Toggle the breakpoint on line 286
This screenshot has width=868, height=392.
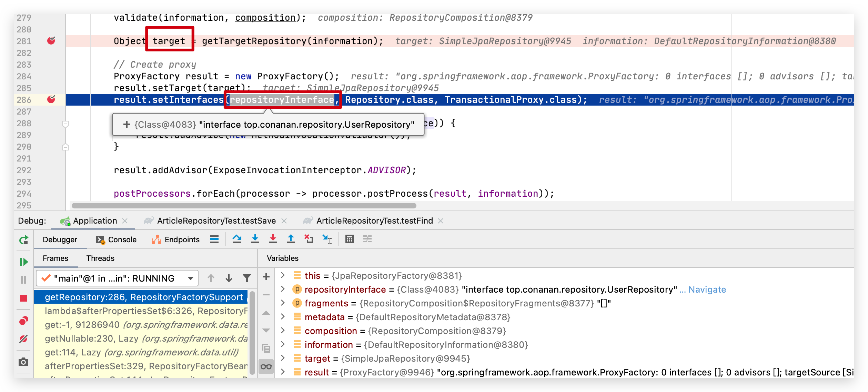pyautogui.click(x=51, y=99)
